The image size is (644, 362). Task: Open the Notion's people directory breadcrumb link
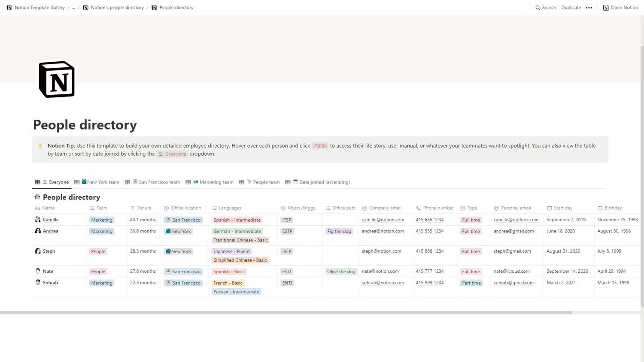[x=113, y=8]
